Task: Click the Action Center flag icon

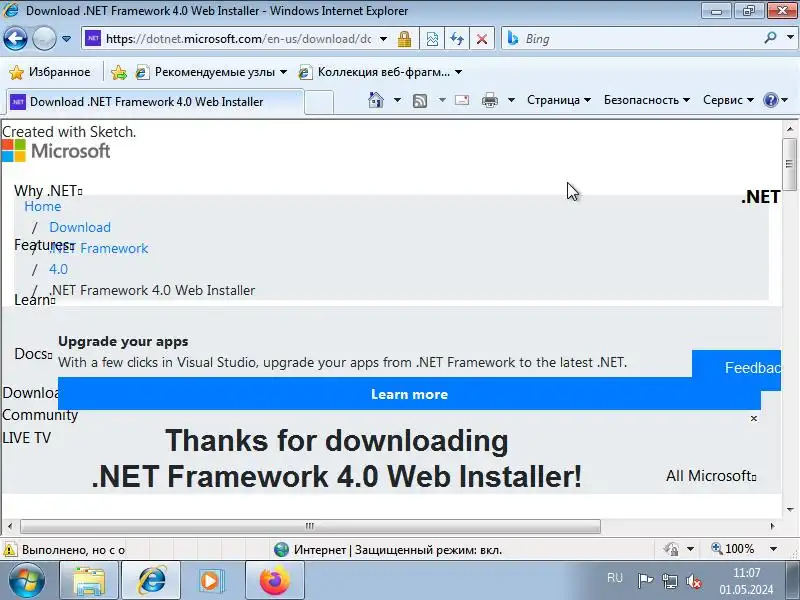Action: [645, 581]
